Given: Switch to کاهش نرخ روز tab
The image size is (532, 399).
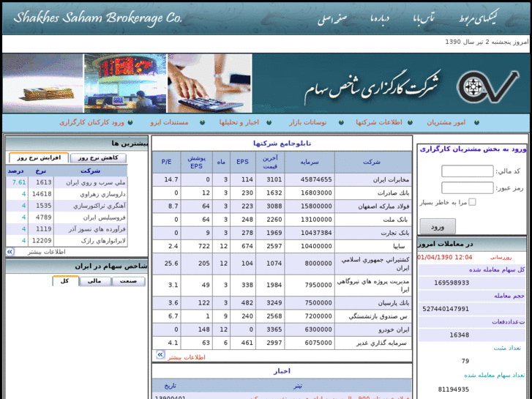Looking at the screenshot, I should tap(98, 158).
